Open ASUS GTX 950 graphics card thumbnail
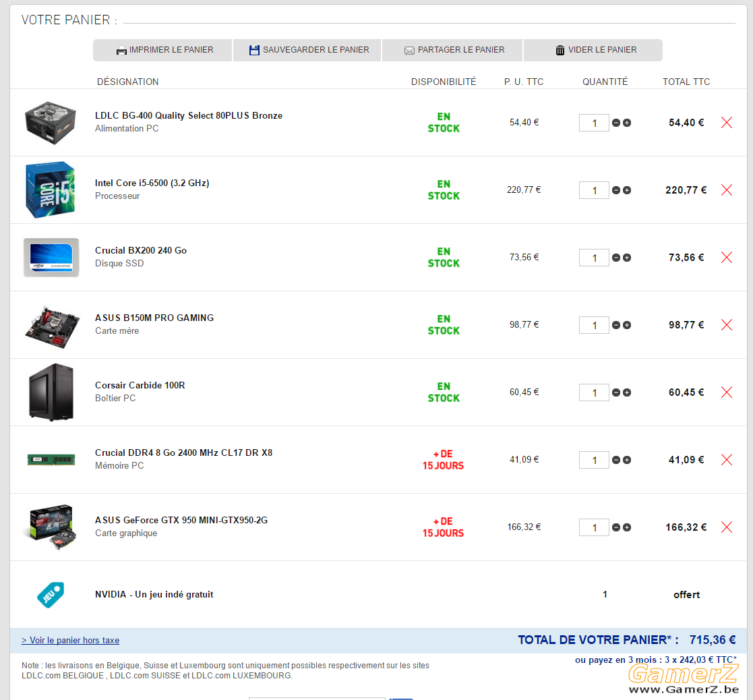The height and width of the screenshot is (700, 753). pyautogui.click(x=51, y=527)
